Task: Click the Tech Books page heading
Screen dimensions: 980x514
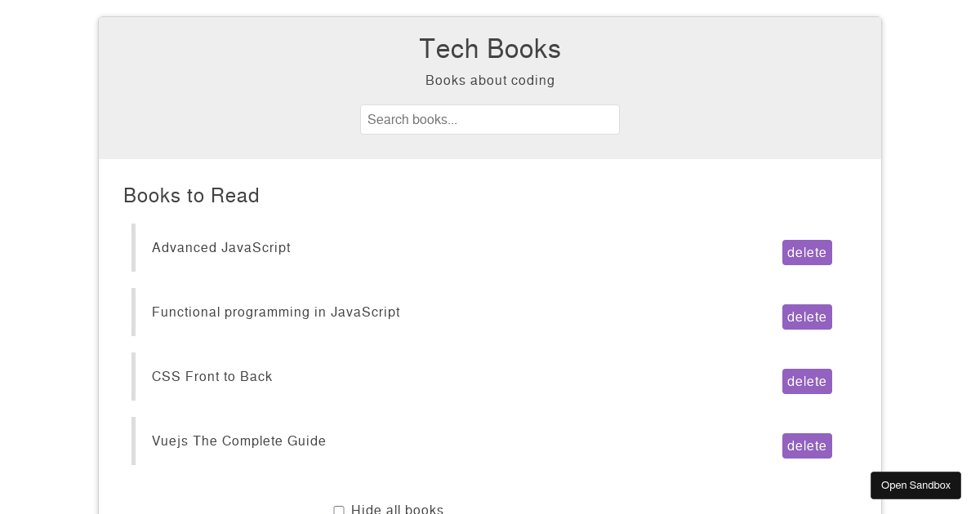Action: tap(490, 49)
